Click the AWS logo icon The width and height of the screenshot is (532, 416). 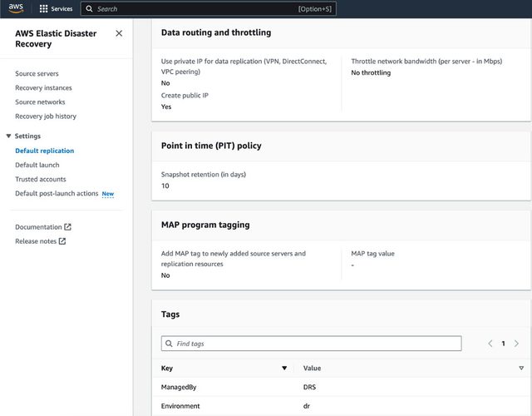(x=17, y=8)
